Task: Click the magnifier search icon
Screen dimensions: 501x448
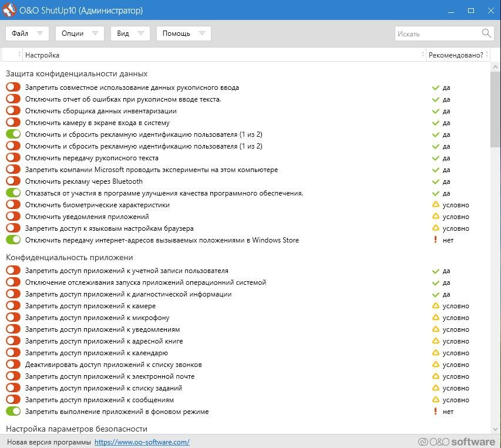Action: pyautogui.click(x=486, y=33)
